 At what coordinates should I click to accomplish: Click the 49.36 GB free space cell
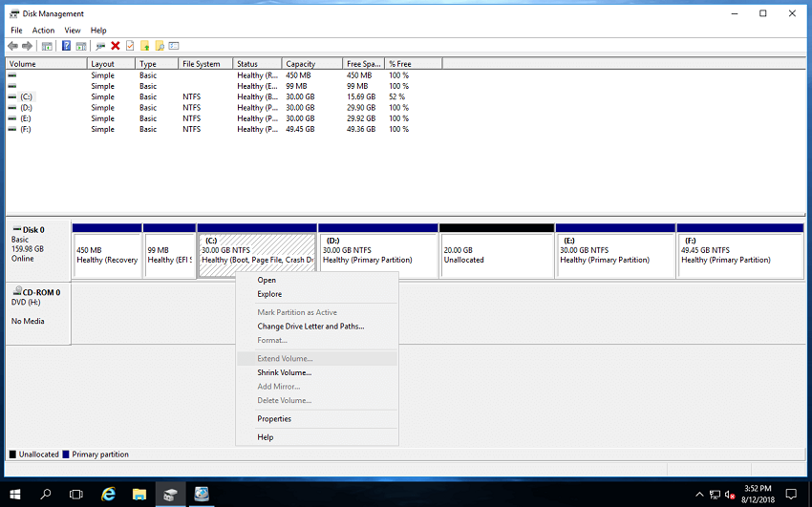tap(361, 129)
